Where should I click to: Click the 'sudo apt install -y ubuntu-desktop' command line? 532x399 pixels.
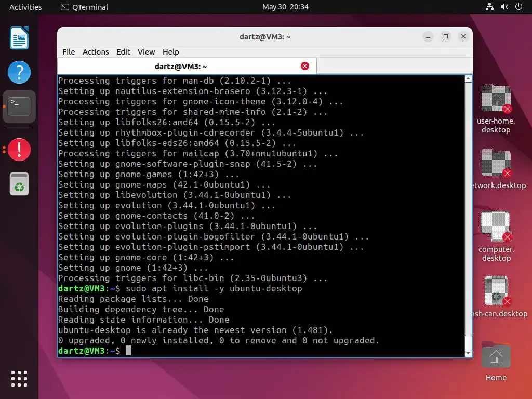pyautogui.click(x=180, y=288)
